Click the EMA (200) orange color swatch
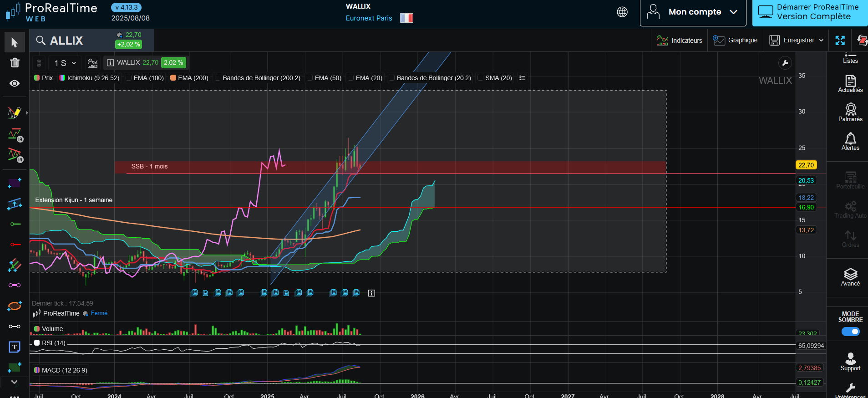Image resolution: width=868 pixels, height=398 pixels. pyautogui.click(x=173, y=78)
